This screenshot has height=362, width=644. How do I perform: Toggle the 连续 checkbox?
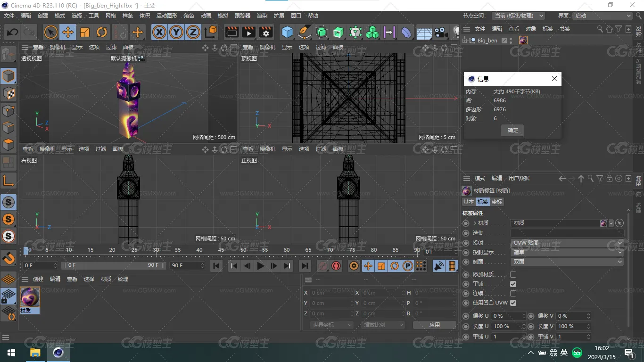[513, 293]
